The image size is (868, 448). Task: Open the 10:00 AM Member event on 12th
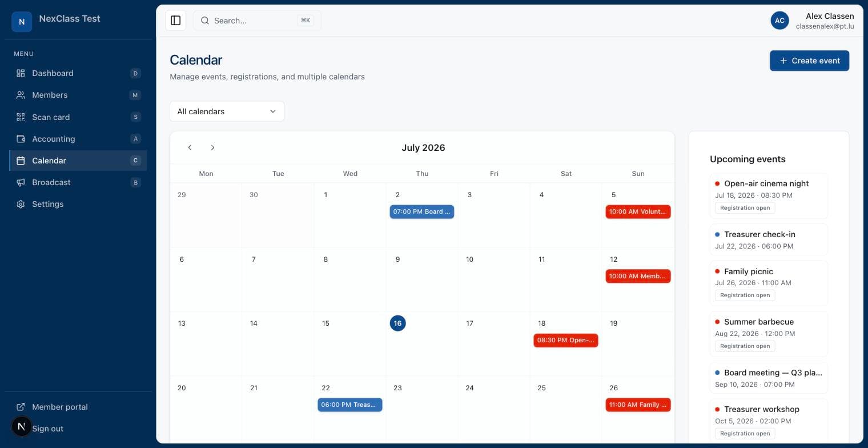pyautogui.click(x=638, y=276)
